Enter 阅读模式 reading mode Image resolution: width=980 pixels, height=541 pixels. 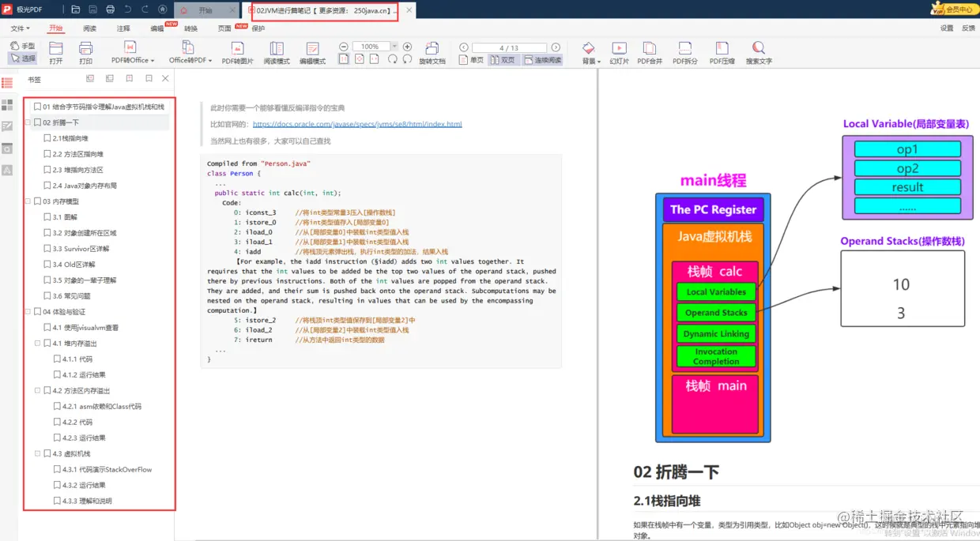[277, 53]
